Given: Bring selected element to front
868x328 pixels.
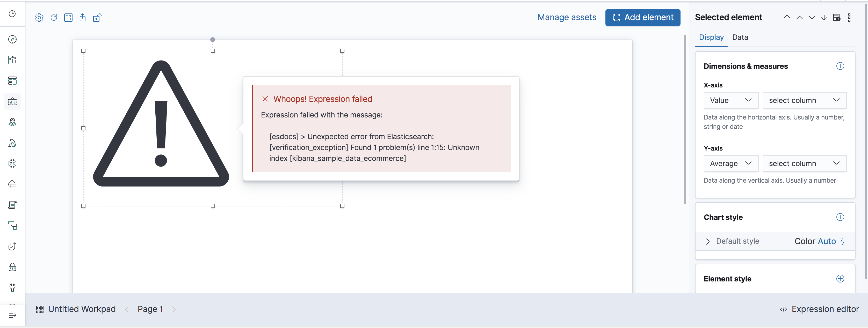Looking at the screenshot, I should point(786,18).
